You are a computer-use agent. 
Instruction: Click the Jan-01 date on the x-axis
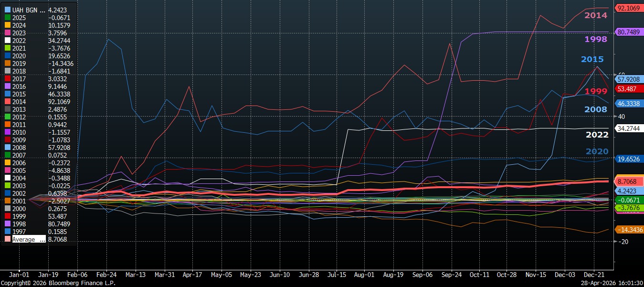[x=19, y=275]
